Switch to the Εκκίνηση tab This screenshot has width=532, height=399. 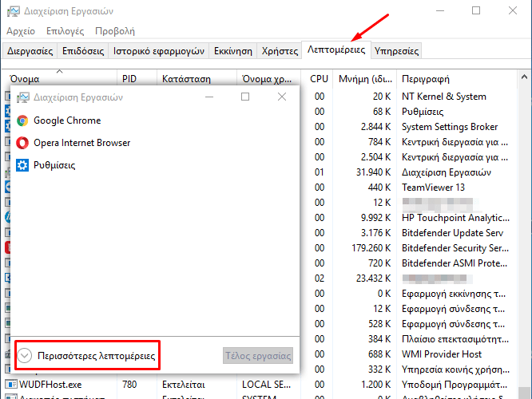pos(232,51)
